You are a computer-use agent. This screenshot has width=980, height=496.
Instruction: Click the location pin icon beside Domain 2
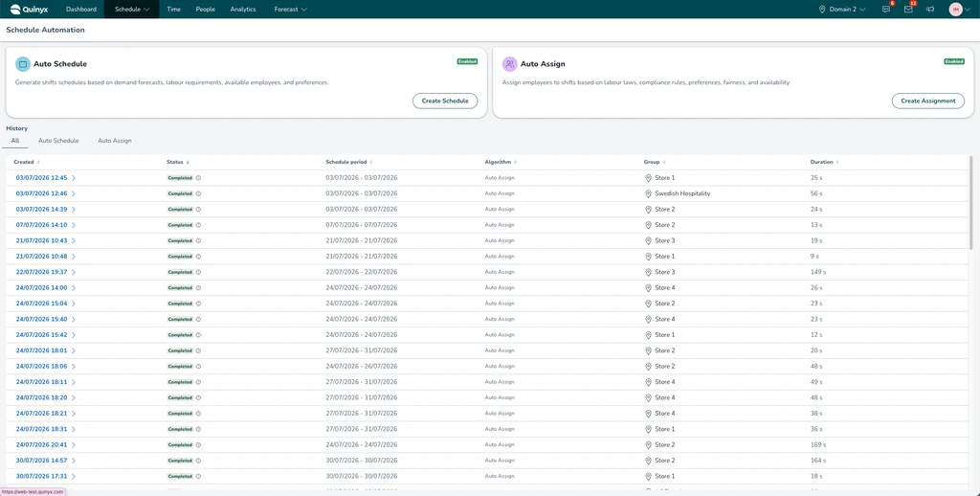coord(822,10)
